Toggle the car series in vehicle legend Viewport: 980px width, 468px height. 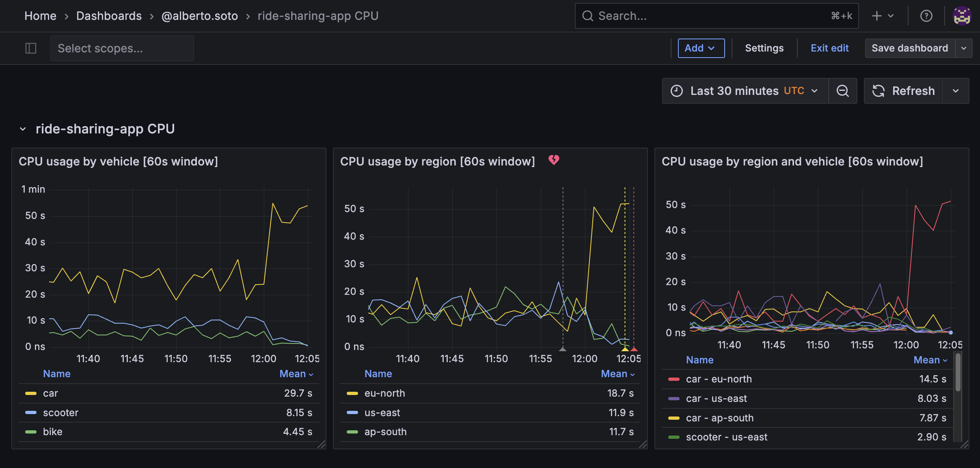50,393
